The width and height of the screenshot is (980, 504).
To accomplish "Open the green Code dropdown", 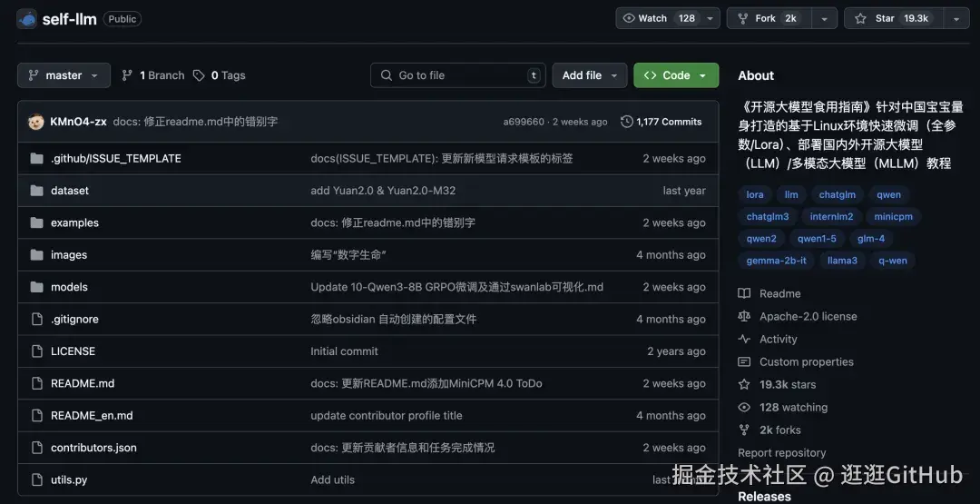I will [676, 75].
